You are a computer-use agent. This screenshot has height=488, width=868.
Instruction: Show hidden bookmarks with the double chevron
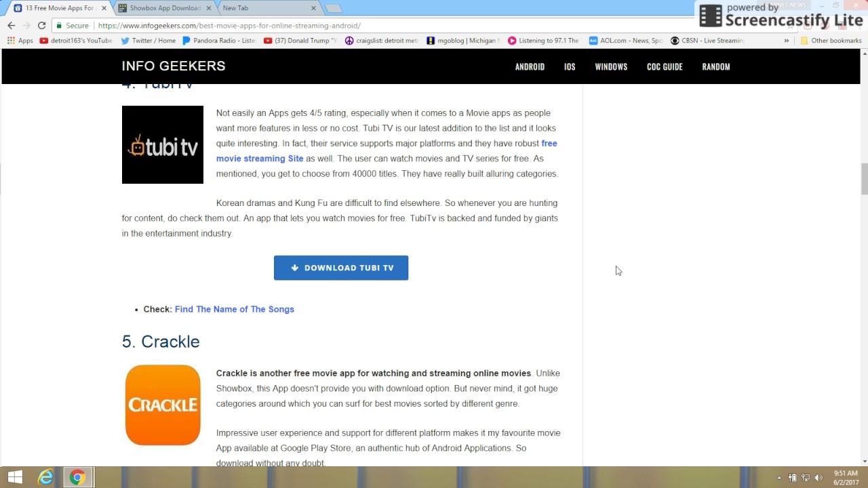point(787,41)
